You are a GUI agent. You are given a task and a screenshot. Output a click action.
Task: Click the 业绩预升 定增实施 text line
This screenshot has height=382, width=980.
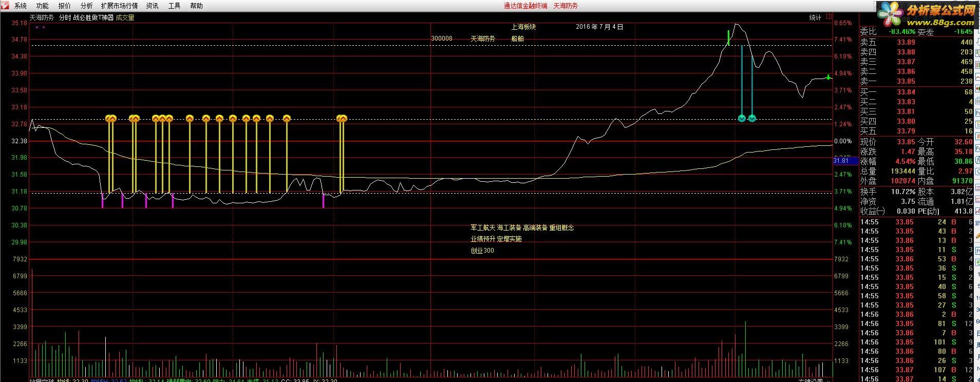coord(496,239)
